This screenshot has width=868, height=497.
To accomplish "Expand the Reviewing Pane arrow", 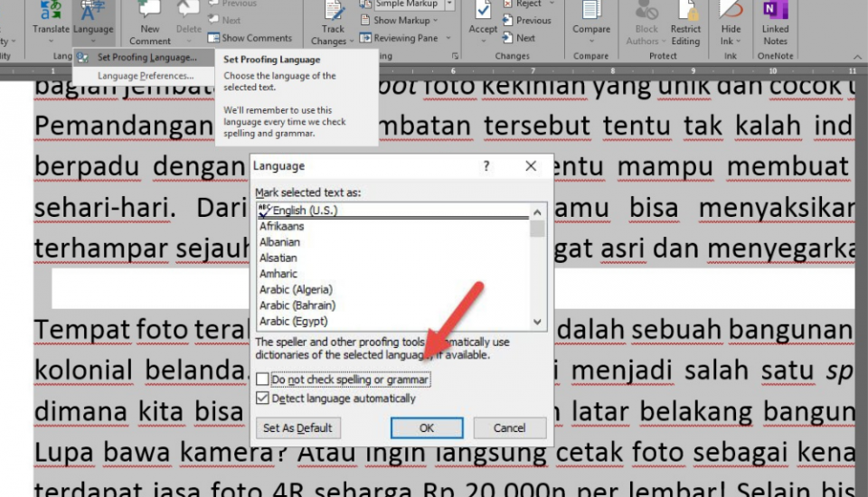I will (x=448, y=38).
